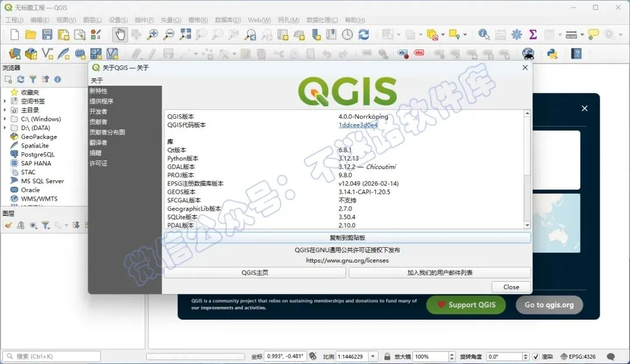This screenshot has width=630, height=364.
Task: Expand the D:\ (DATA) drive node
Action: click(5, 128)
